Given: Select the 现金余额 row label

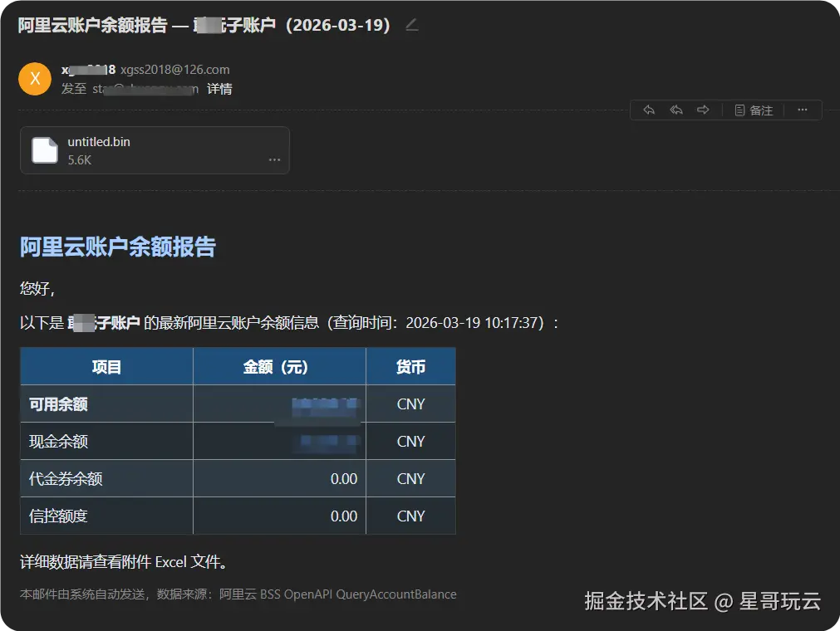Looking at the screenshot, I should (58, 442).
